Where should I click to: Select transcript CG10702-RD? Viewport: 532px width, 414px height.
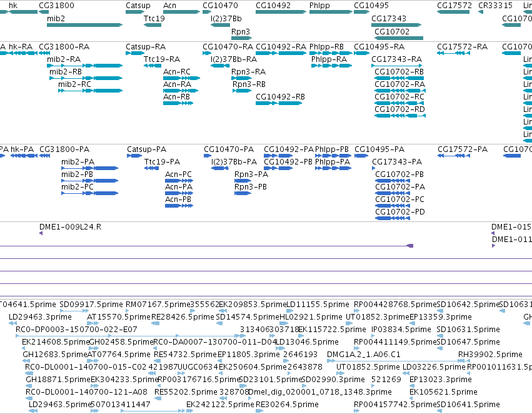pyautogui.click(x=399, y=109)
